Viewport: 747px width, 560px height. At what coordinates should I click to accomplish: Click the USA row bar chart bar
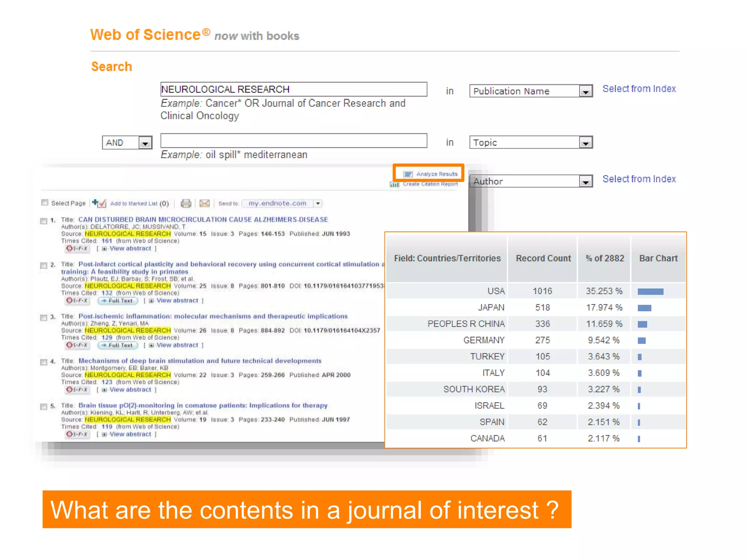coord(650,292)
